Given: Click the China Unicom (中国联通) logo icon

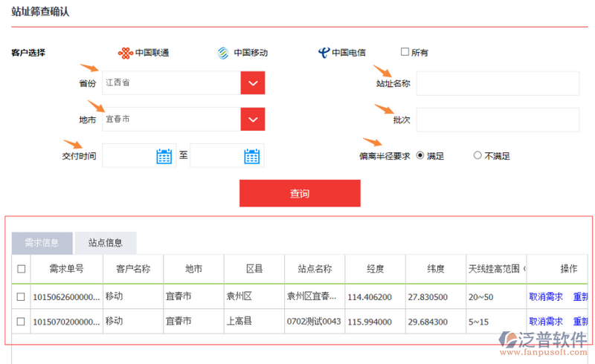Looking at the screenshot, I should (x=125, y=53).
